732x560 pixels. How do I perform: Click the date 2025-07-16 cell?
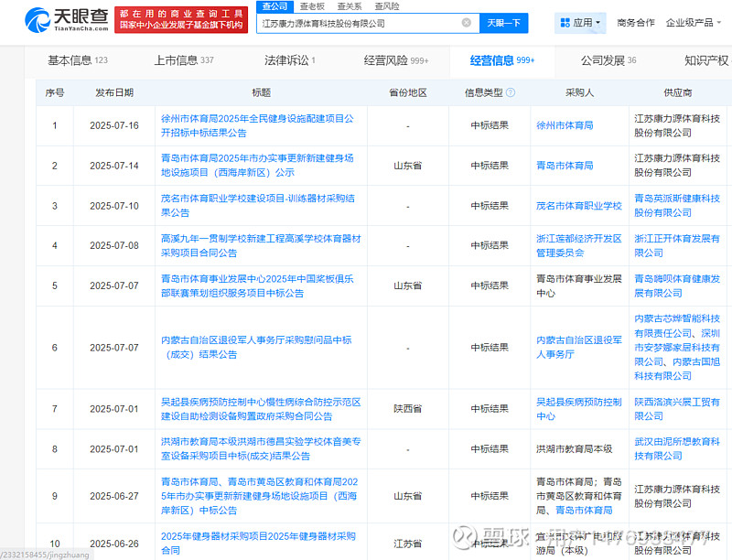pos(114,125)
